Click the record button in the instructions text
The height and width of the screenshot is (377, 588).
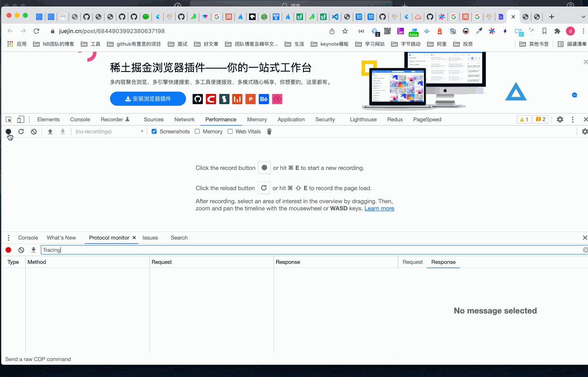tap(264, 168)
